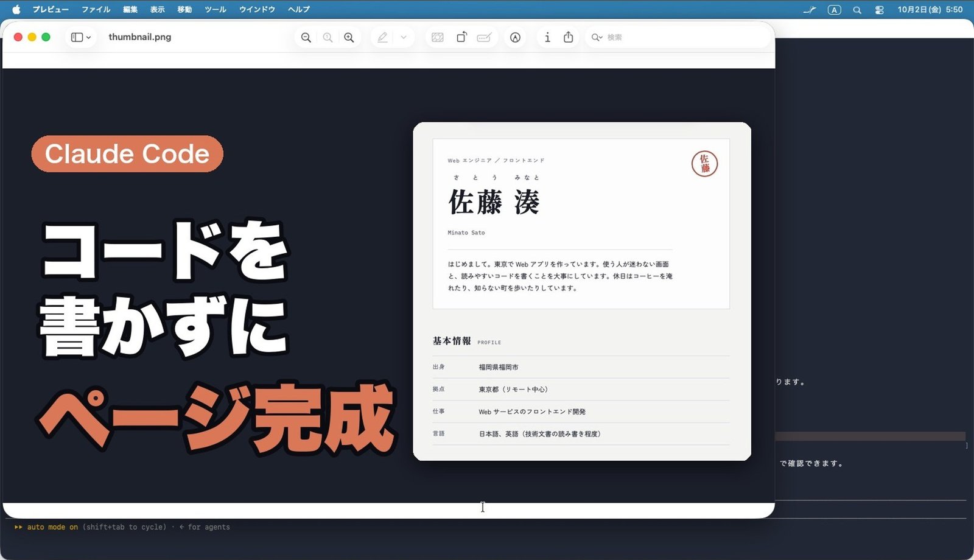Image resolution: width=974 pixels, height=560 pixels.
Task: Click the red 佐藤 seal stamp
Action: coord(705,164)
